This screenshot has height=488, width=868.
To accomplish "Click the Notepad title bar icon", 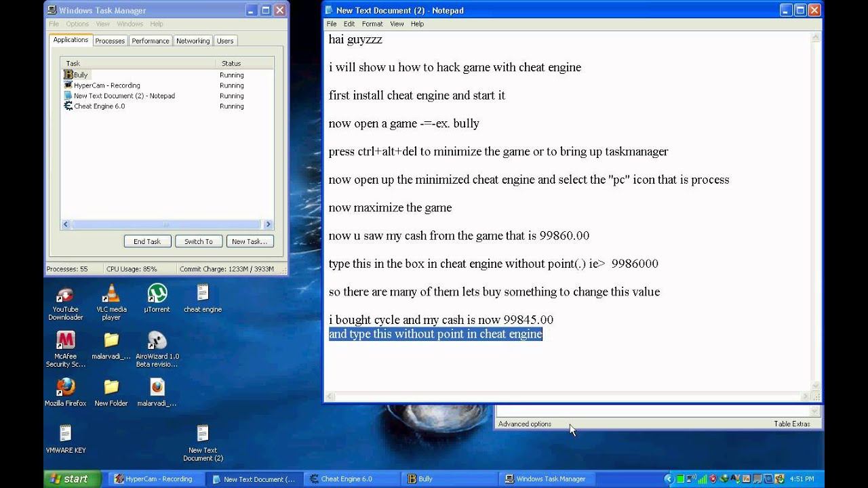I will (x=329, y=10).
